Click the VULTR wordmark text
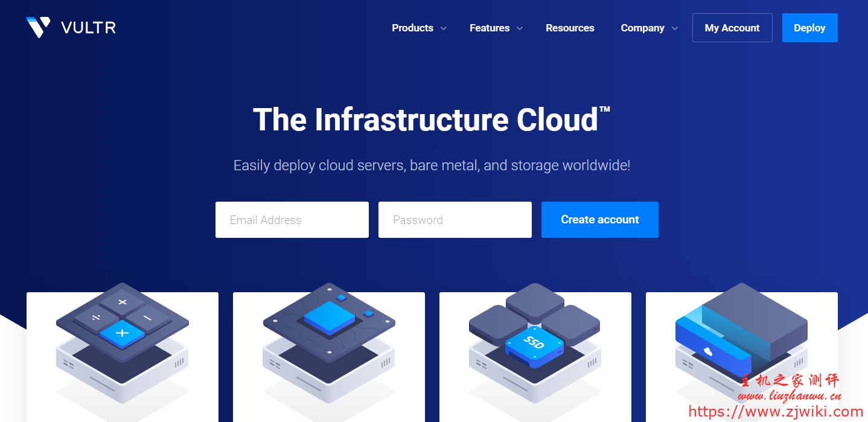The image size is (868, 422). click(x=88, y=28)
